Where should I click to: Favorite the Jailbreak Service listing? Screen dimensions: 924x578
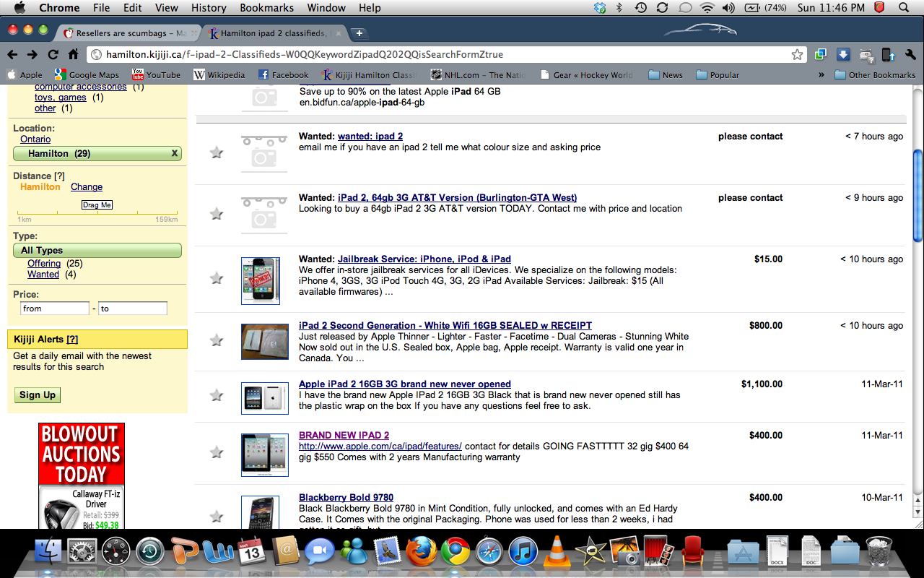pos(216,278)
